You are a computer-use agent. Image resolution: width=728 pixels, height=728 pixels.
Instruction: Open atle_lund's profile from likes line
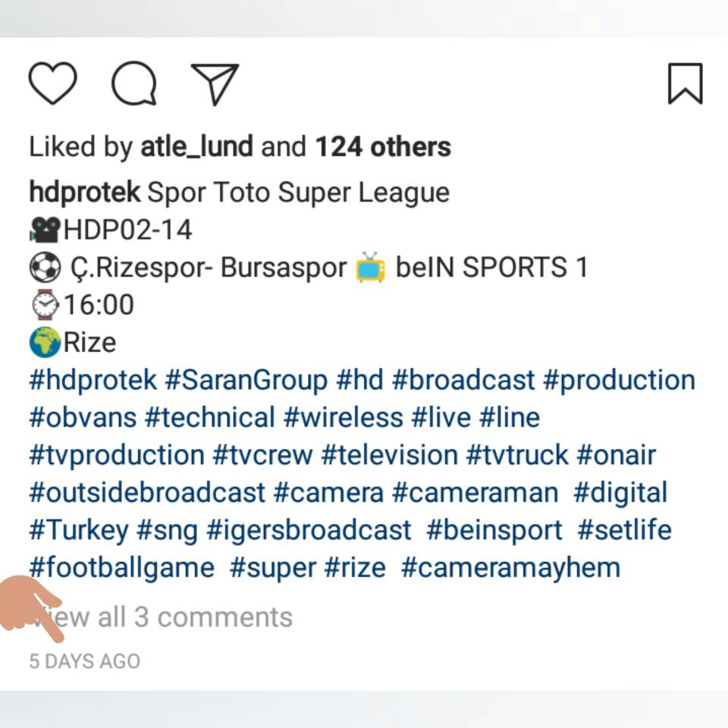click(x=196, y=147)
